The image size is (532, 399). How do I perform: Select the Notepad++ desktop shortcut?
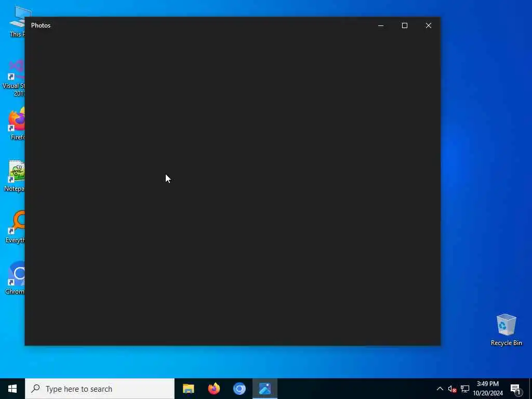(x=14, y=176)
